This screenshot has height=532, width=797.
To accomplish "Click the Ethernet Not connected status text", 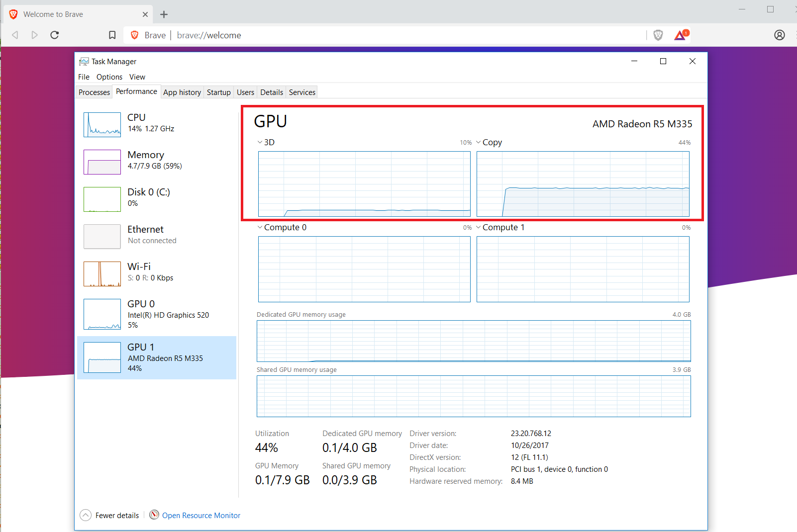I will (x=152, y=241).
